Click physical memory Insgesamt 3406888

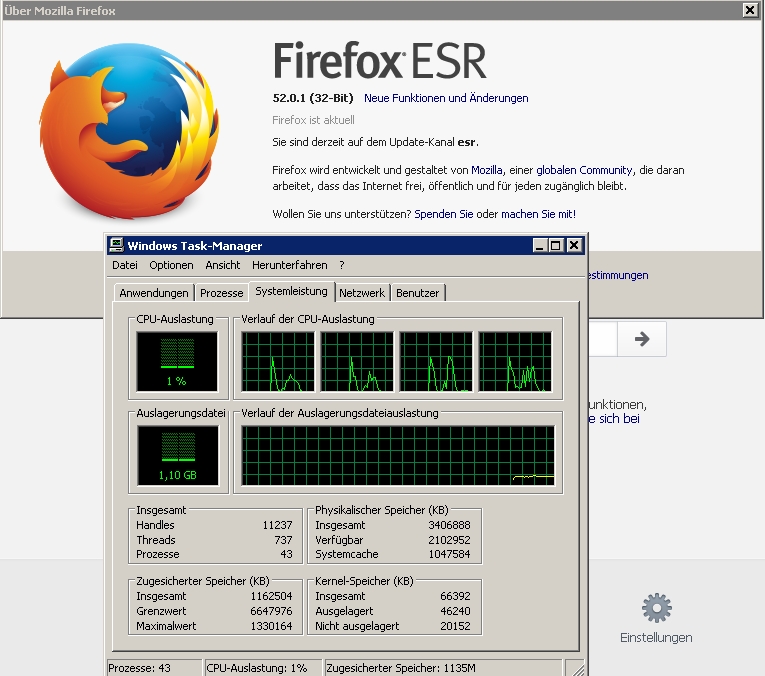[x=449, y=525]
